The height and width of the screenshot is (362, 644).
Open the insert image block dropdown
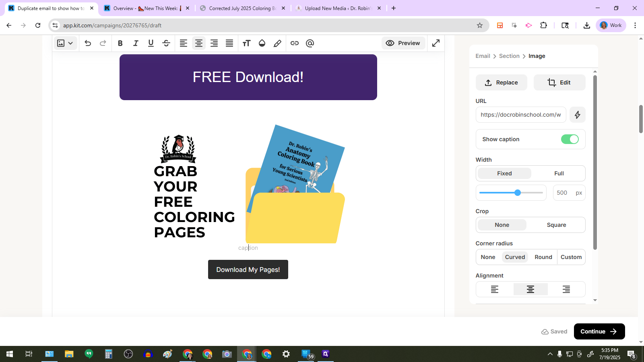tap(65, 43)
